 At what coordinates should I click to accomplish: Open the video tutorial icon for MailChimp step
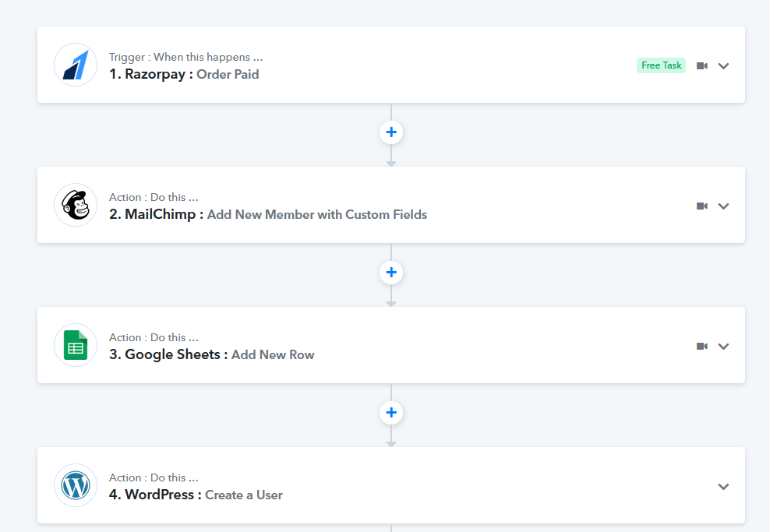tap(702, 206)
